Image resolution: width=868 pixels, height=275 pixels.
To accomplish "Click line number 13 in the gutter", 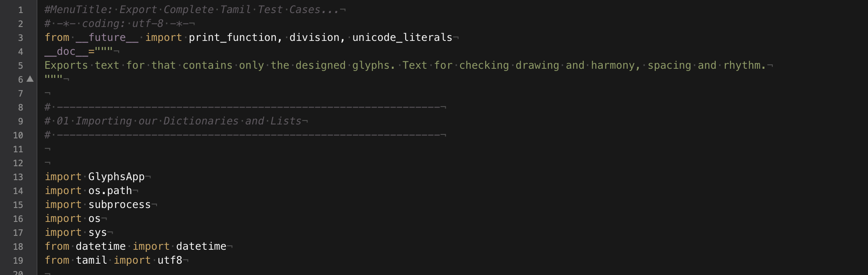I will click(x=18, y=177).
